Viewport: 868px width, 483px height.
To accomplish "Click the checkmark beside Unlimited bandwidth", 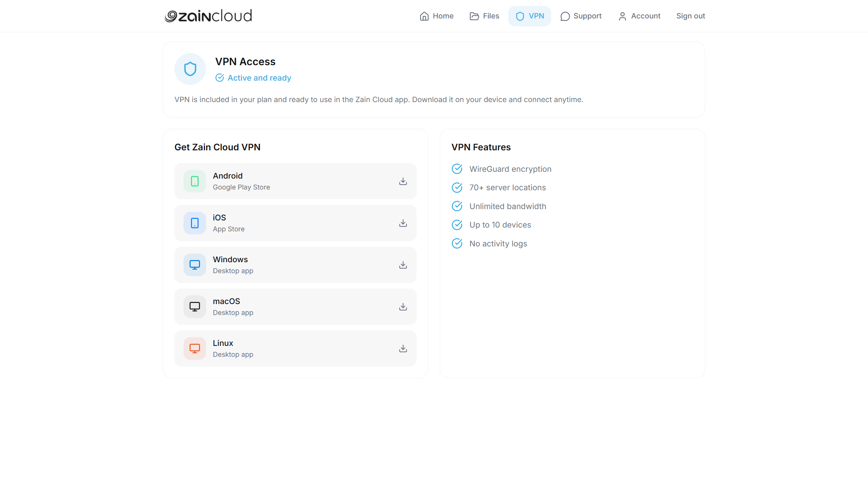I will [x=457, y=206].
